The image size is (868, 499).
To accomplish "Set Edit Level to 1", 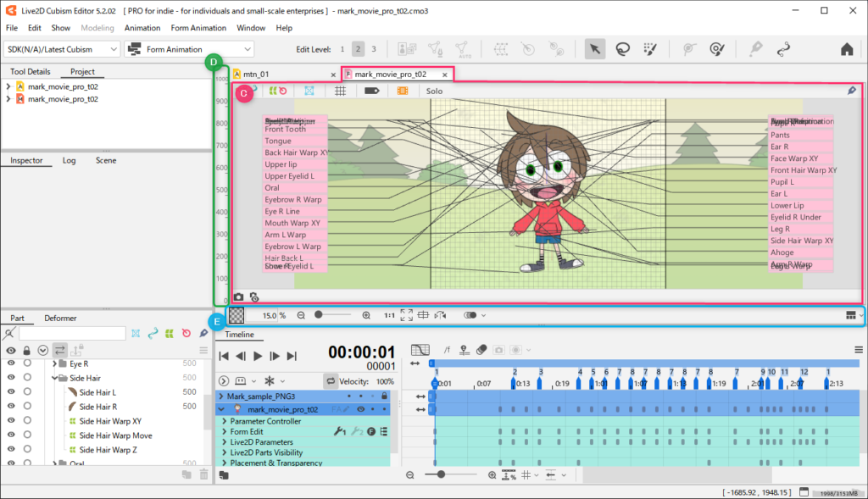I will click(342, 49).
